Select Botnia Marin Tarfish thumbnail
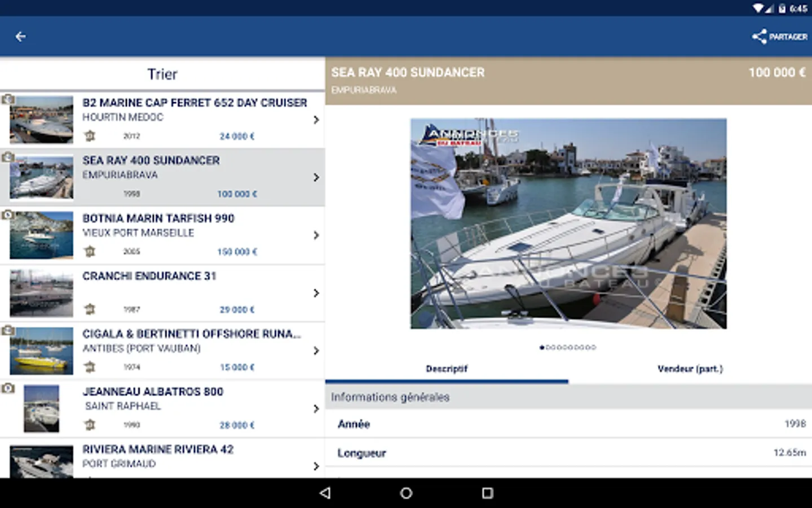This screenshot has height=508, width=812. [x=41, y=235]
